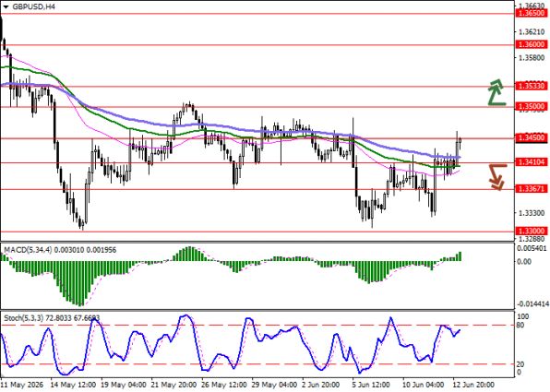The width and height of the screenshot is (550, 392).
Task: Click the 20 Stochastic scale value
Action: click(520, 364)
